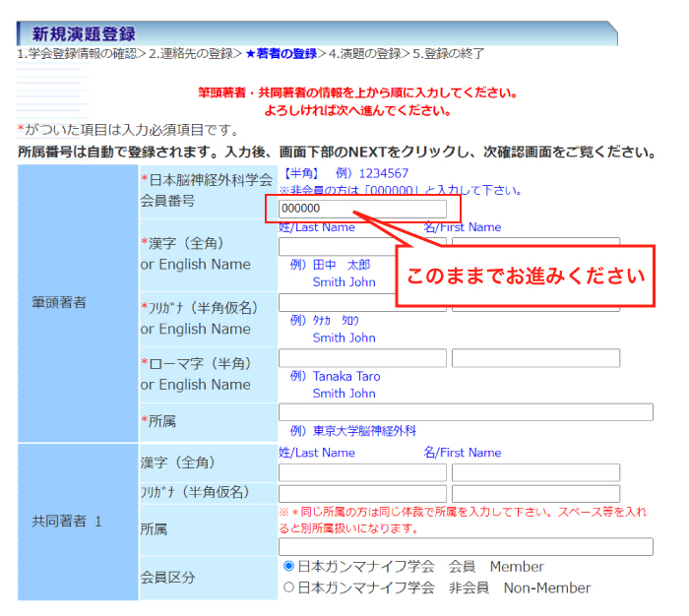Click the 会員区分 label

(x=167, y=578)
